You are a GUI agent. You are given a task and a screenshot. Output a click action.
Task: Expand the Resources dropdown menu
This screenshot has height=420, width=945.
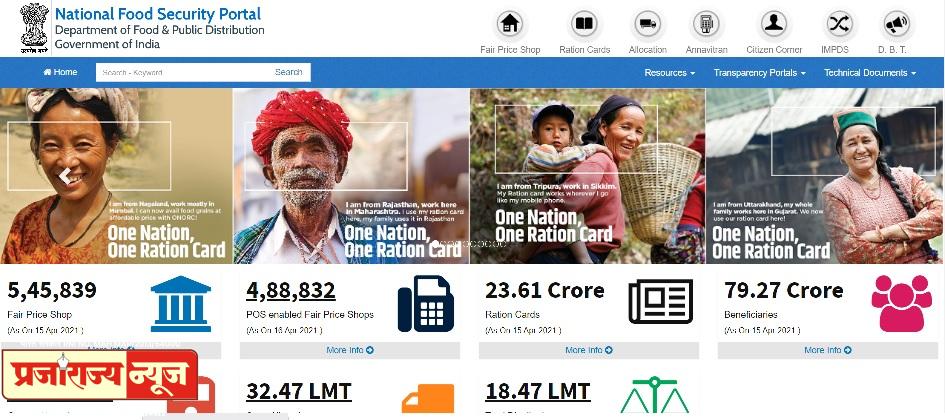(x=670, y=72)
